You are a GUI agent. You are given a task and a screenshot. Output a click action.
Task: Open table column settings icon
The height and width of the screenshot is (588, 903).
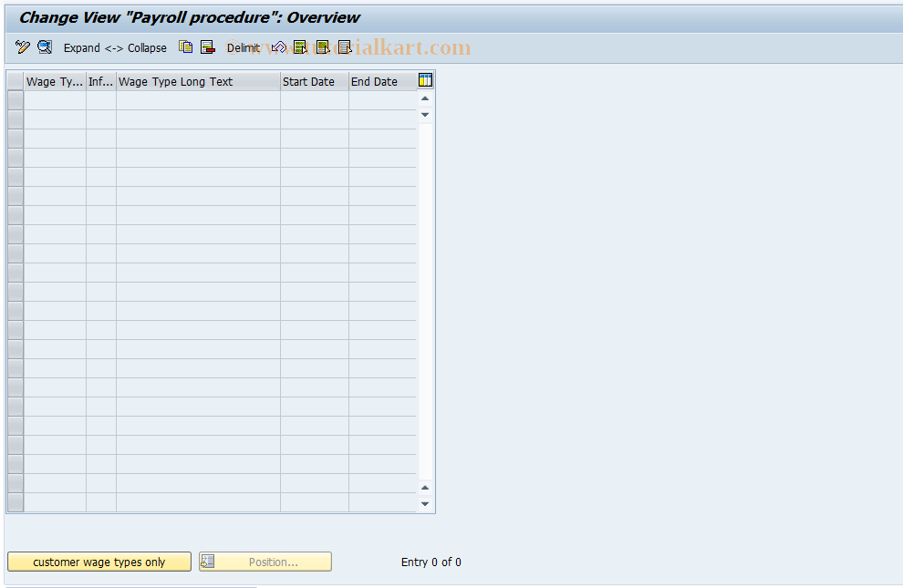426,80
